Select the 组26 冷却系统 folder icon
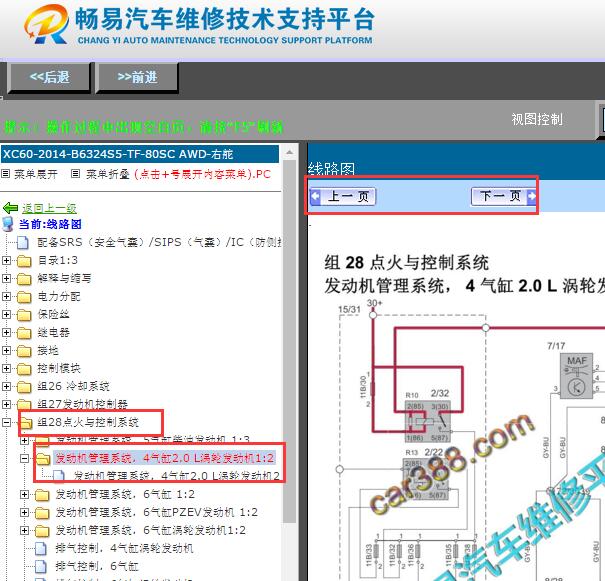605x581 pixels. 24,387
